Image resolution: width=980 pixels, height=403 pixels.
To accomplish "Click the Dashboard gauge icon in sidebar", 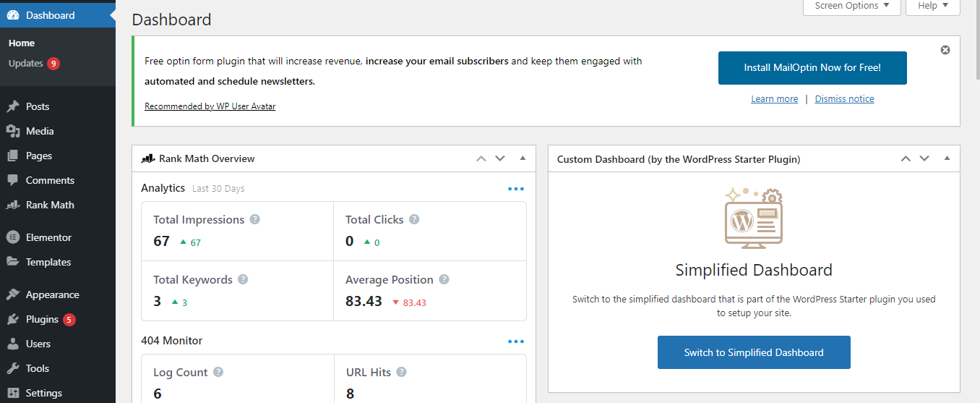I will (x=13, y=15).
